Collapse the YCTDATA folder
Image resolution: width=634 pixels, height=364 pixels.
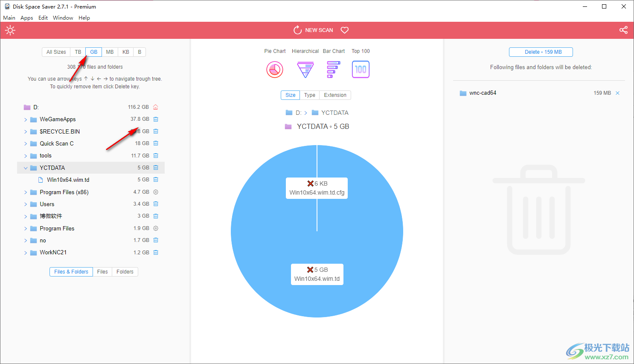[x=26, y=168]
